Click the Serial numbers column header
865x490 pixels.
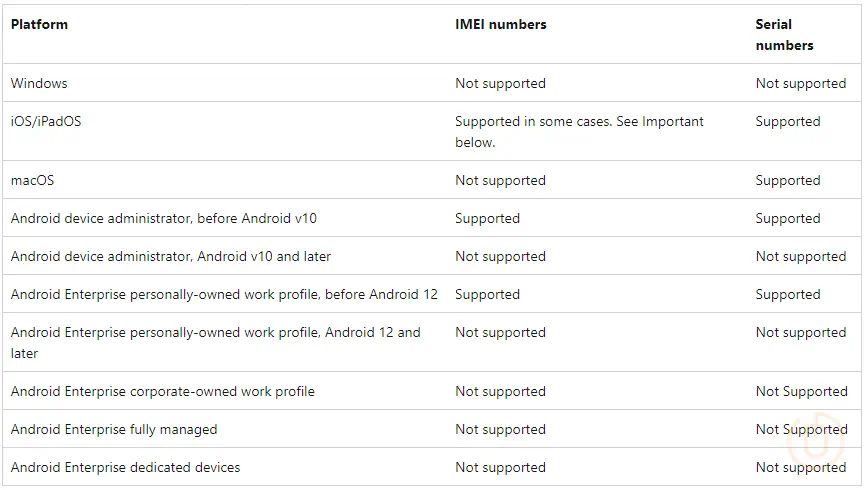[x=785, y=34]
